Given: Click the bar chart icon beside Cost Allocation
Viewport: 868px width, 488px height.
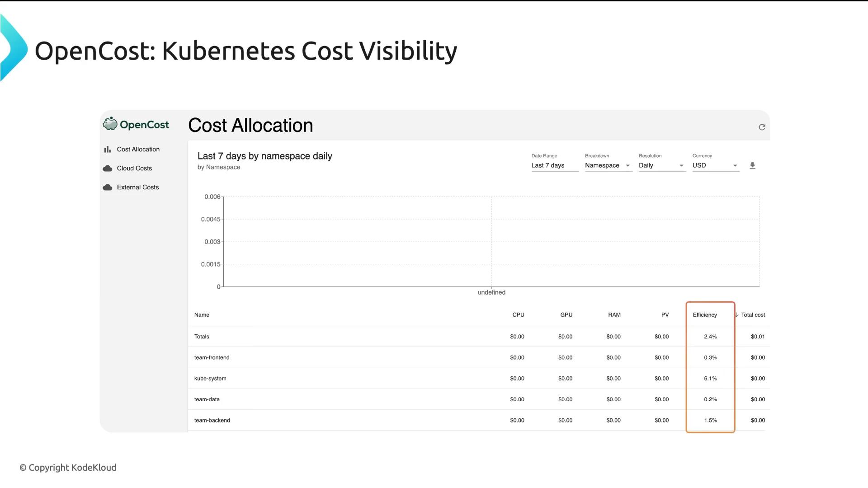Looking at the screenshot, I should pyautogui.click(x=108, y=149).
